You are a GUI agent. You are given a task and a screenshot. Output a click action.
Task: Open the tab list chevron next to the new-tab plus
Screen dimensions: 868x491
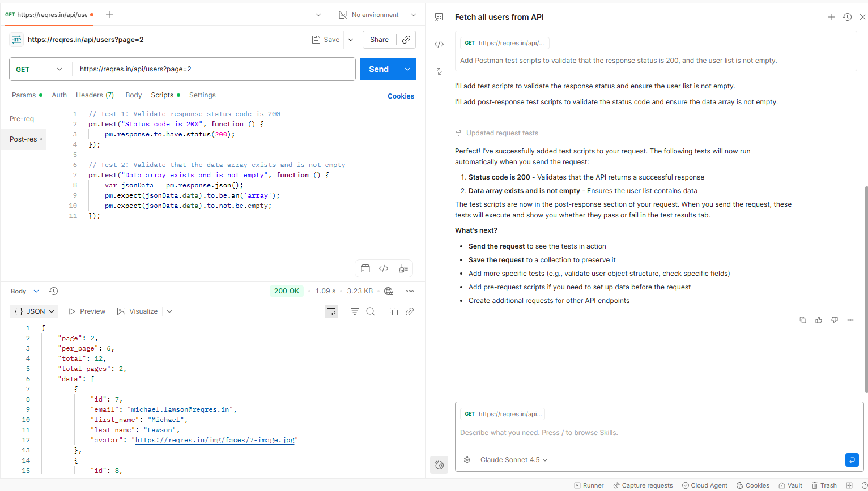click(318, 15)
